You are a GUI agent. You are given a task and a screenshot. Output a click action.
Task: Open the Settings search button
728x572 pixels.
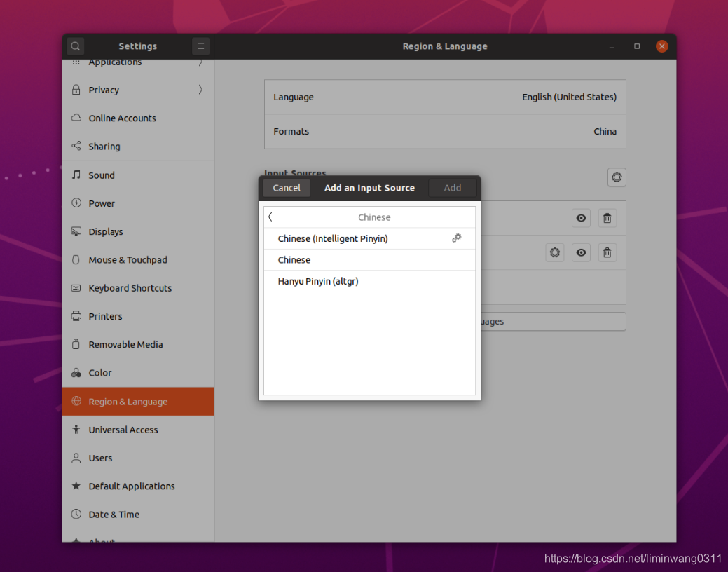click(75, 46)
